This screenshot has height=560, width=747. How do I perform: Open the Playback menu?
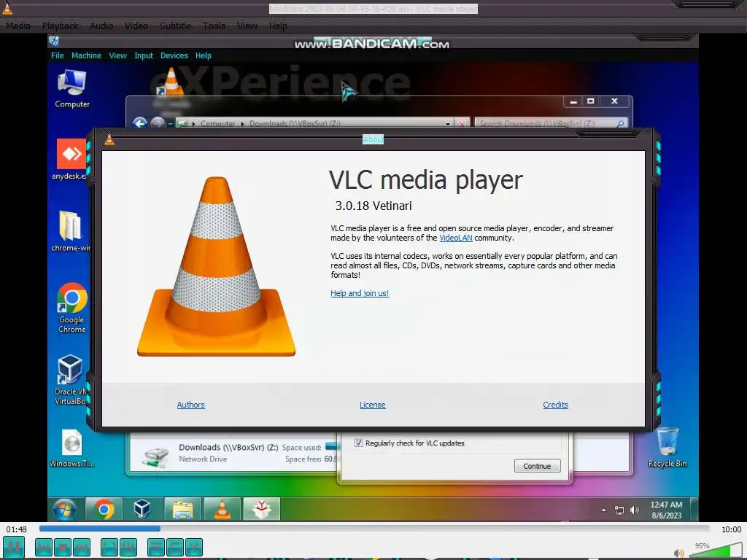60,26
